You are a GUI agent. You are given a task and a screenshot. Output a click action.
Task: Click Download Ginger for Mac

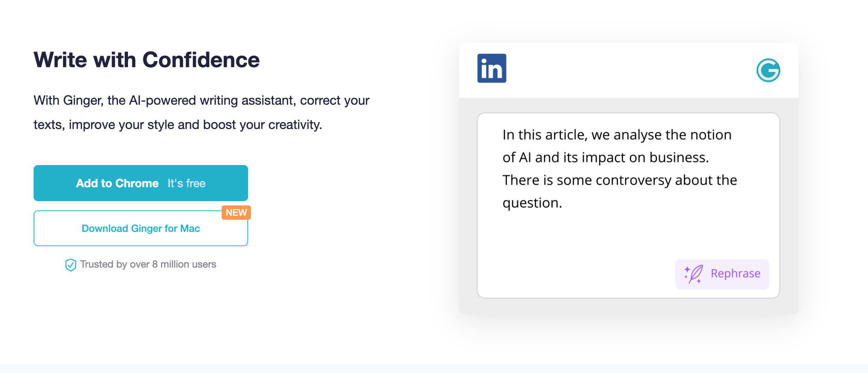pyautogui.click(x=140, y=228)
